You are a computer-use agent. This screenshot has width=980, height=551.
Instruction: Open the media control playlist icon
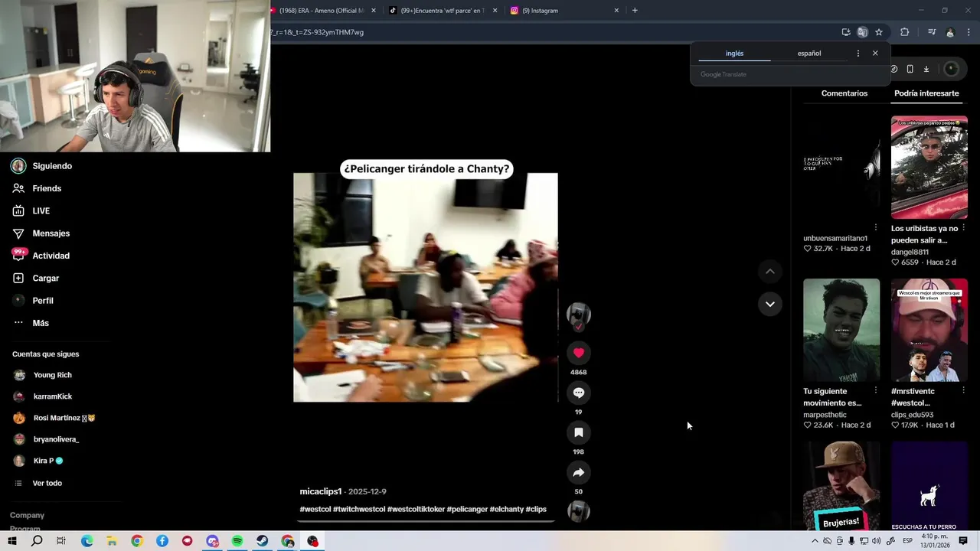[932, 32]
